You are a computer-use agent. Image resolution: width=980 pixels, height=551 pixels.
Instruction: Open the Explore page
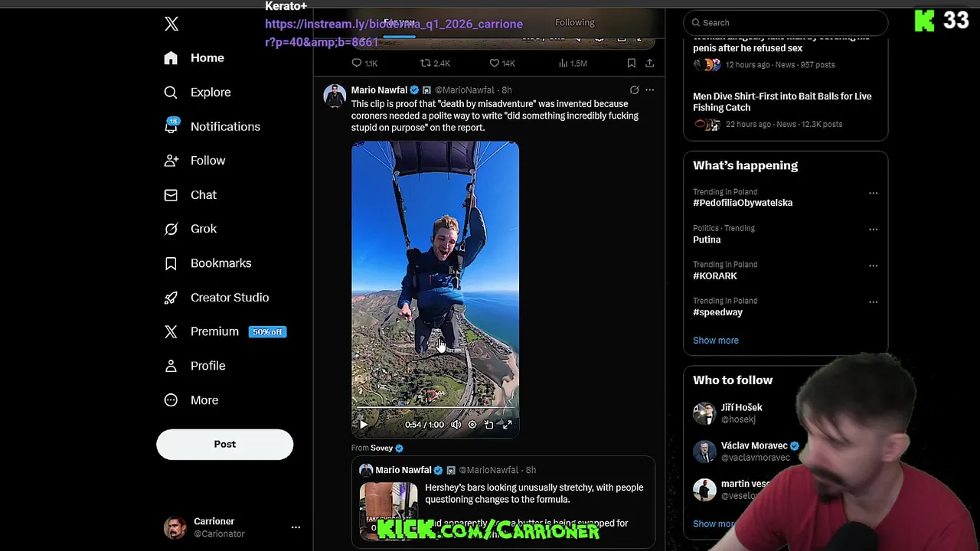(x=198, y=93)
